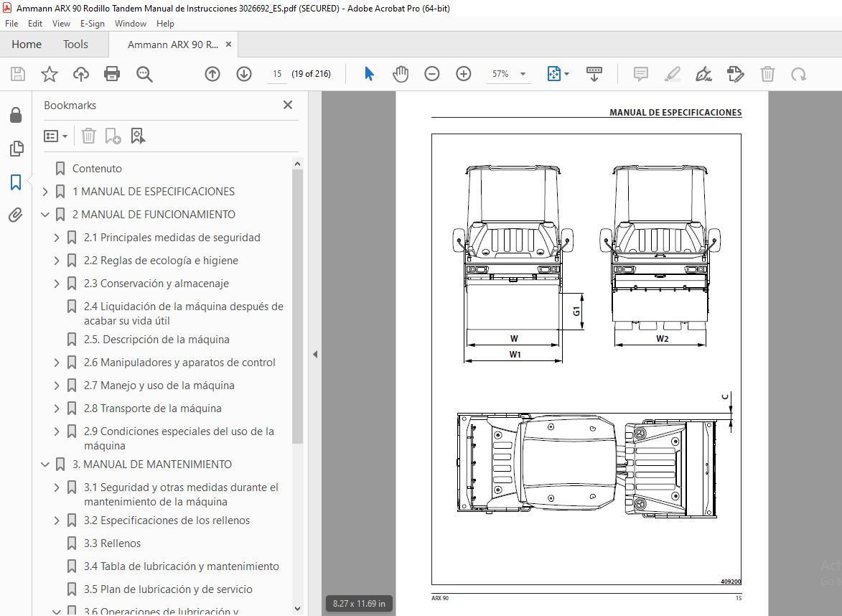Expand 2.8 Transporte de la máquina
This screenshot has width=842, height=616.
pos(57,409)
